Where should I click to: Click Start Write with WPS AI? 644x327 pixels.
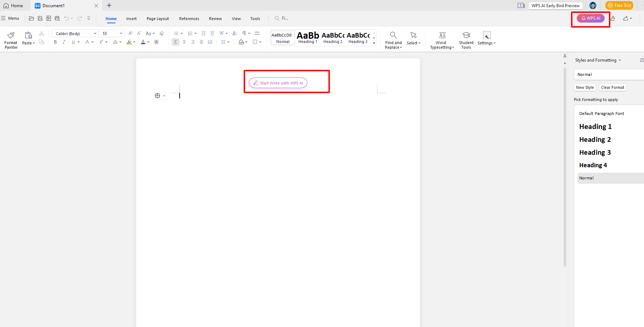click(278, 83)
